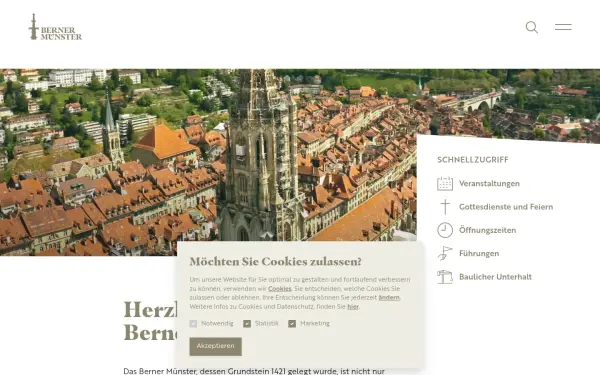The height and width of the screenshot is (375, 600).
Task: Click the crane icon for Baulicher Unterhalt
Action: pyautogui.click(x=445, y=277)
